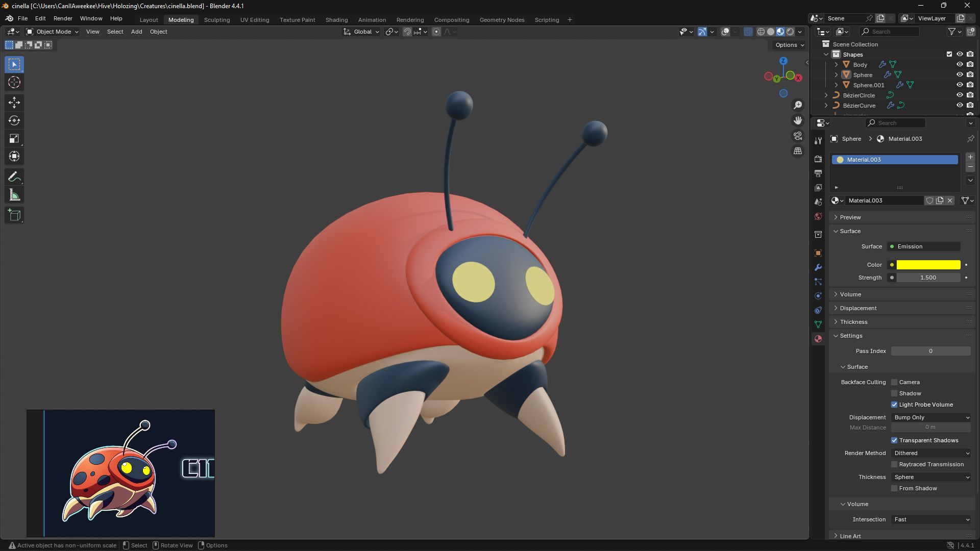Enable From Shadow checkbox
Screen dimensions: 980x551
[x=894, y=488]
